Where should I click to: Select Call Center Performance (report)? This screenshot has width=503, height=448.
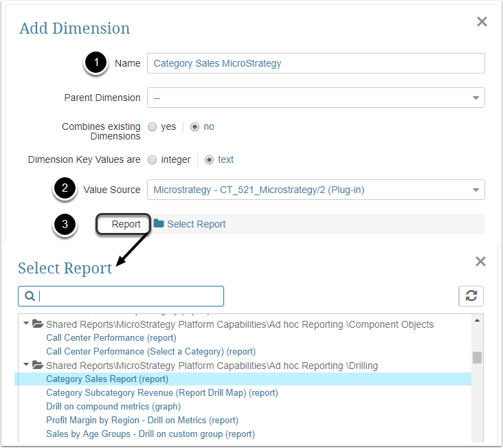click(111, 337)
